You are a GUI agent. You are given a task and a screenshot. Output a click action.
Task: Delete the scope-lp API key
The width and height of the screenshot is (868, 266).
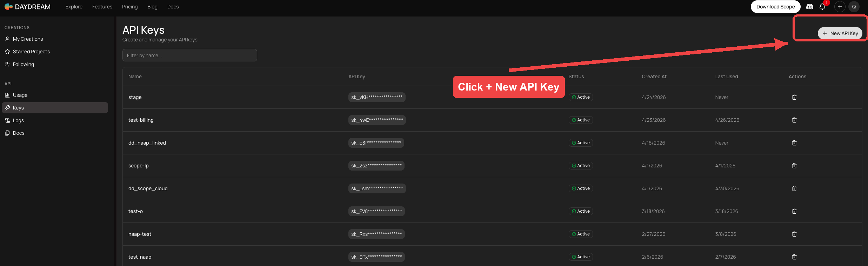click(794, 166)
